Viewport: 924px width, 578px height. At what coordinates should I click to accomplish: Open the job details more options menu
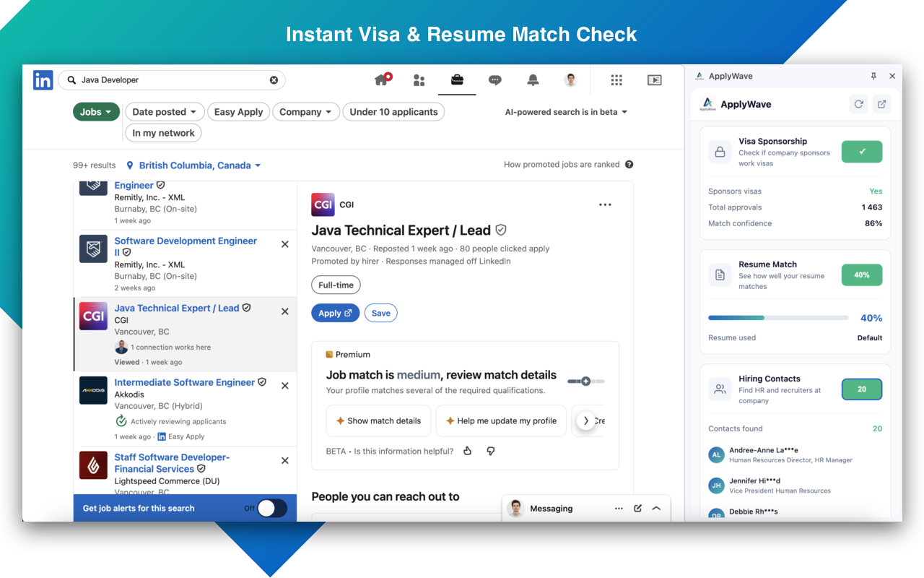coord(605,205)
